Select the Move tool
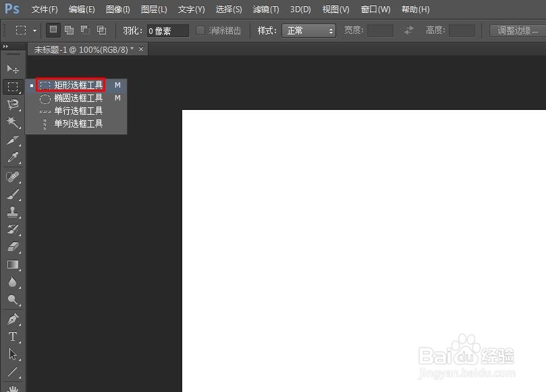The width and height of the screenshot is (546, 392). 12,67
